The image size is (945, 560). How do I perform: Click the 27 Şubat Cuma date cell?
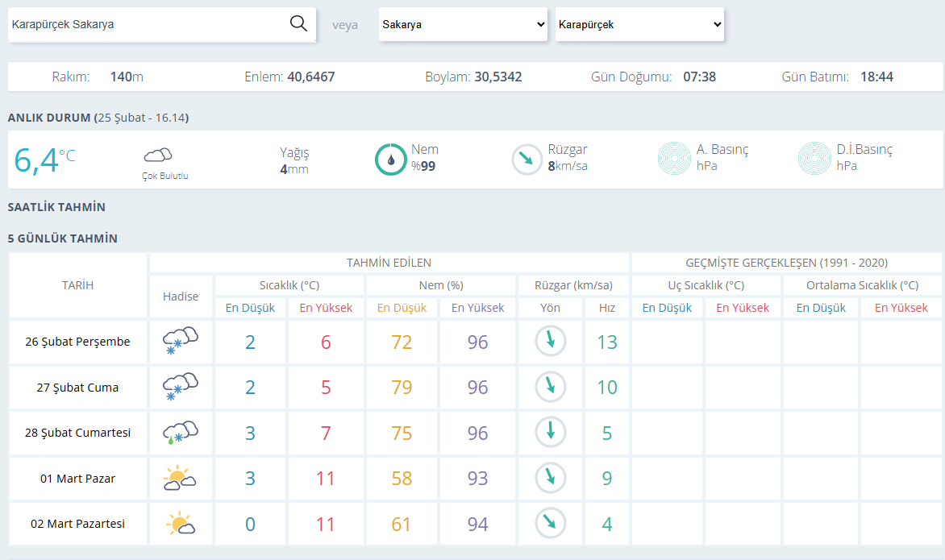pyautogui.click(x=77, y=388)
